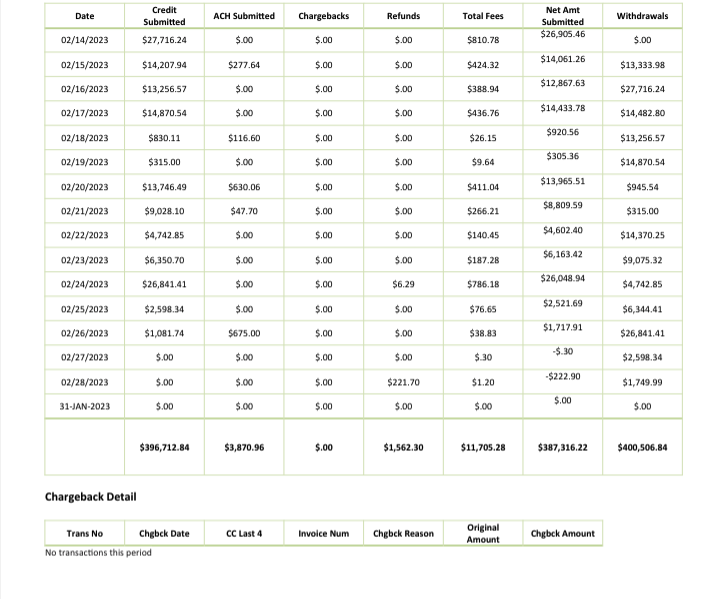
Task: Click the $26,905.46 net amount cell
Action: tap(562, 35)
